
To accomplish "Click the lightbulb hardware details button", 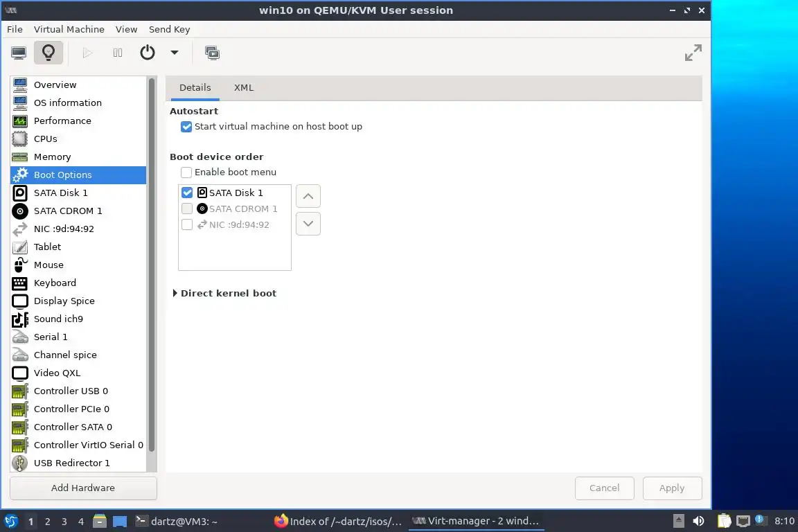I will (48, 53).
